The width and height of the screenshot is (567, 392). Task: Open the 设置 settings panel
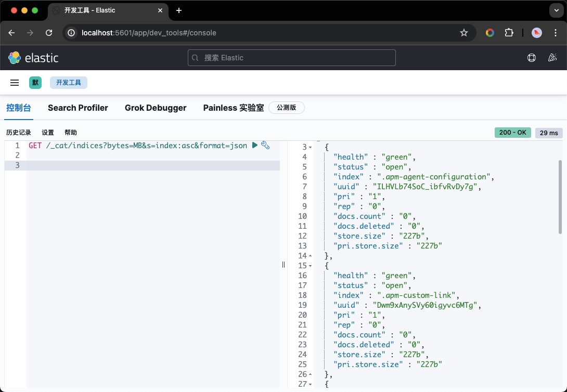(47, 132)
